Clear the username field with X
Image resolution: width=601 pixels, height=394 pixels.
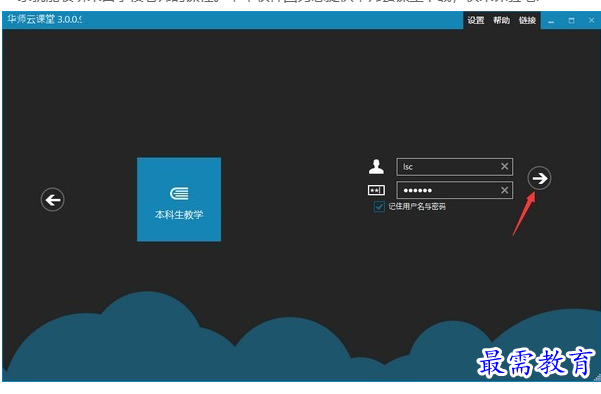coord(504,166)
